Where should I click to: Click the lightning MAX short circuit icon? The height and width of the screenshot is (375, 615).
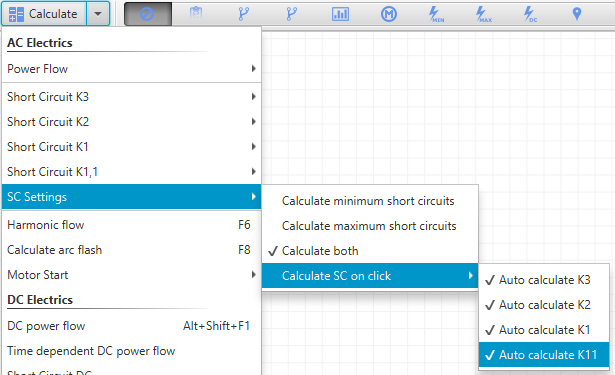click(x=484, y=14)
